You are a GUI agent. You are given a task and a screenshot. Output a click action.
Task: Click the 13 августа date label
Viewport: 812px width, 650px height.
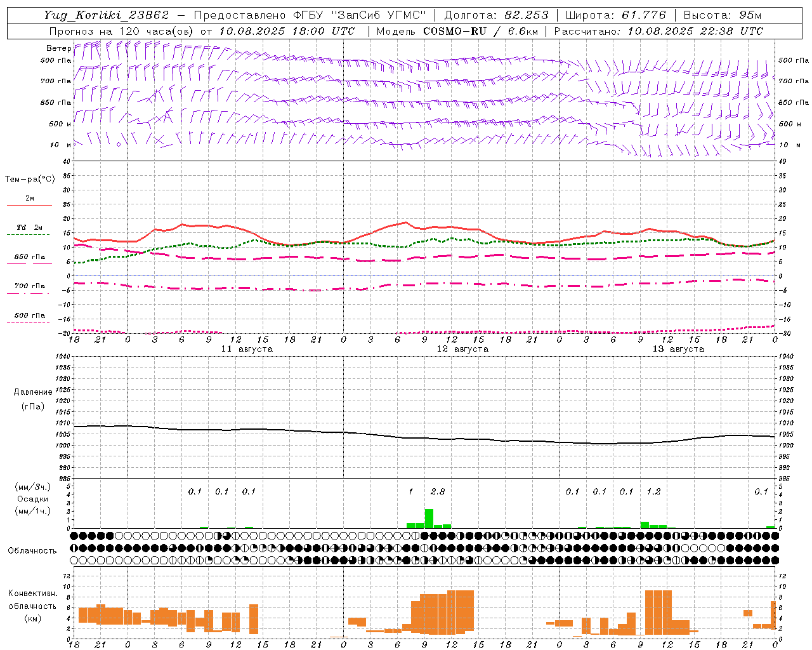[678, 349]
